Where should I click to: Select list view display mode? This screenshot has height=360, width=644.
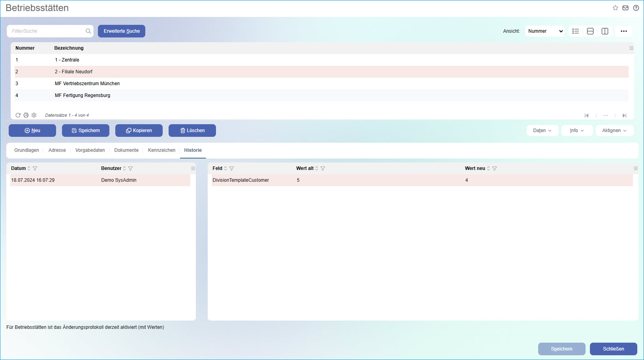click(x=575, y=31)
